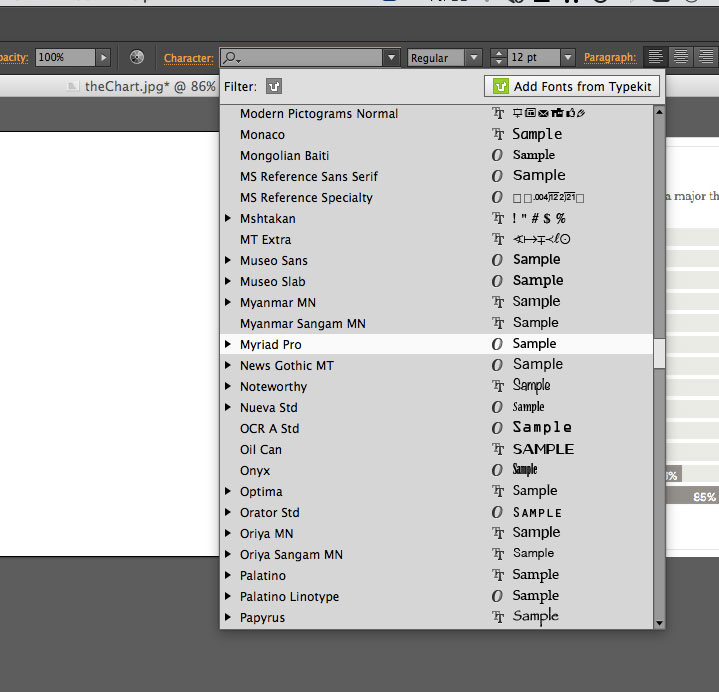The width and height of the screenshot is (719, 692).
Task: Expand the Myanmar MN font family
Action: pos(228,302)
